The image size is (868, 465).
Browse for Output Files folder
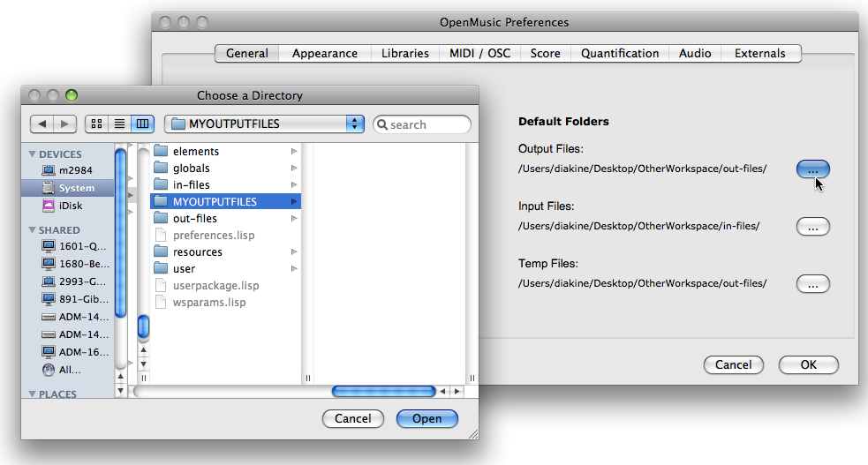point(812,169)
